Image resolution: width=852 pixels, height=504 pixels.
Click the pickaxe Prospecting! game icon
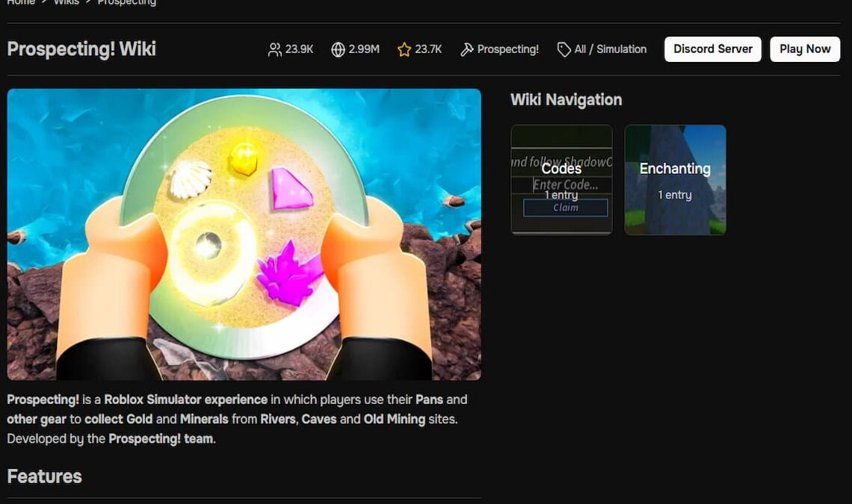467,49
